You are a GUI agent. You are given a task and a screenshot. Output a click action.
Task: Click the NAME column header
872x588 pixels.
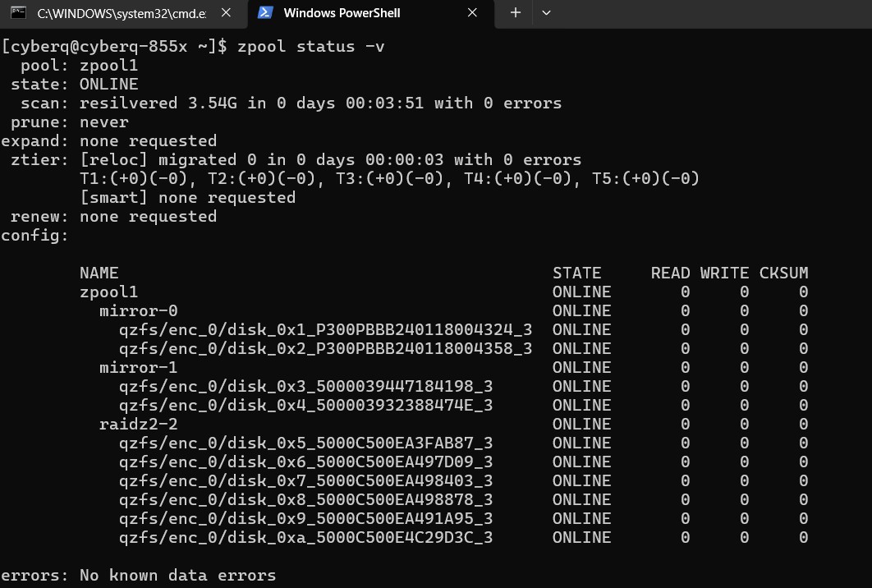click(x=99, y=273)
